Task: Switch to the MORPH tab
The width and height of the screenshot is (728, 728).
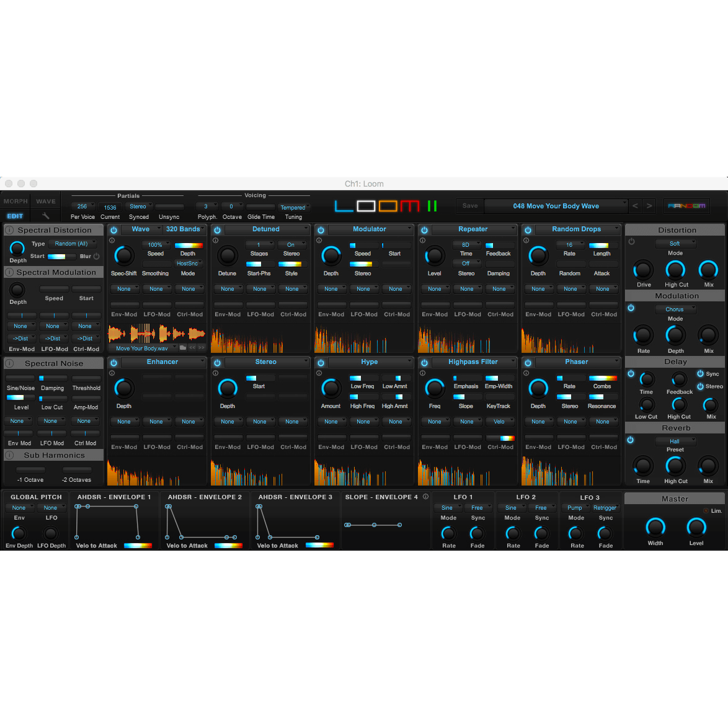Action: pos(16,202)
